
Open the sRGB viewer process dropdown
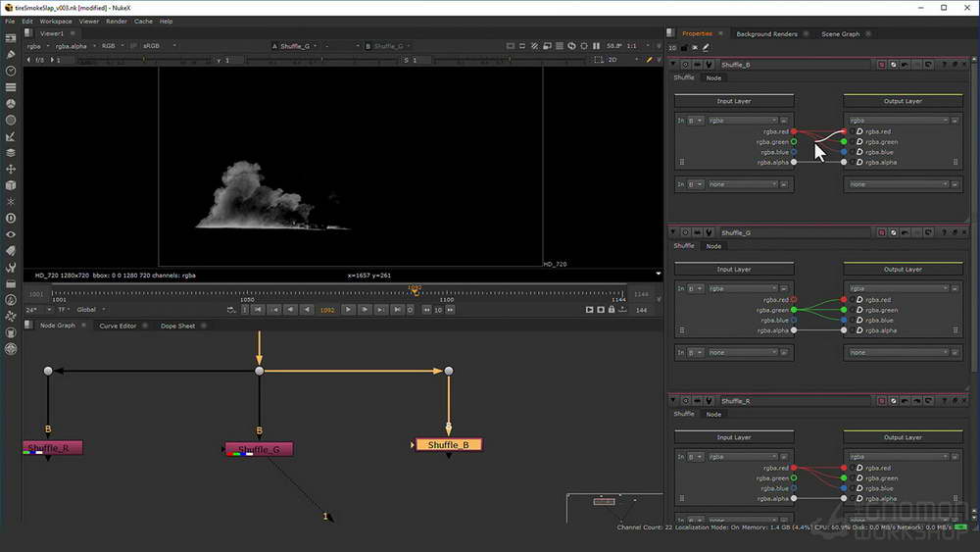pyautogui.click(x=160, y=46)
